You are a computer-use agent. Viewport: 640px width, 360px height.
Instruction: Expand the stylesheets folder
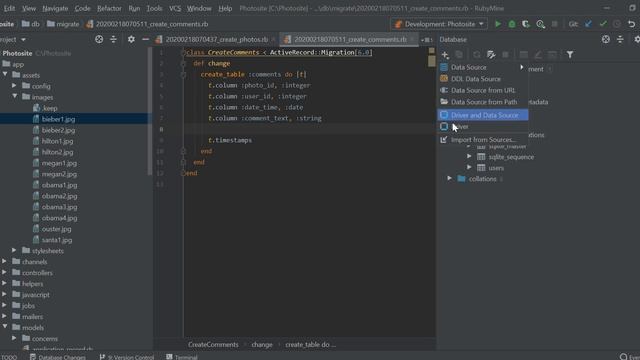coord(14,250)
